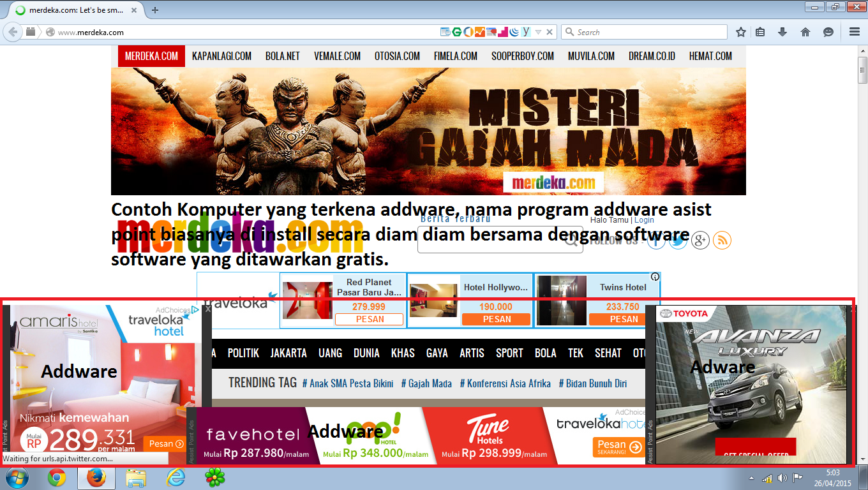Click the AdChoices icon on Amaris hotel ad
The height and width of the screenshot is (490, 868).
pos(194,310)
